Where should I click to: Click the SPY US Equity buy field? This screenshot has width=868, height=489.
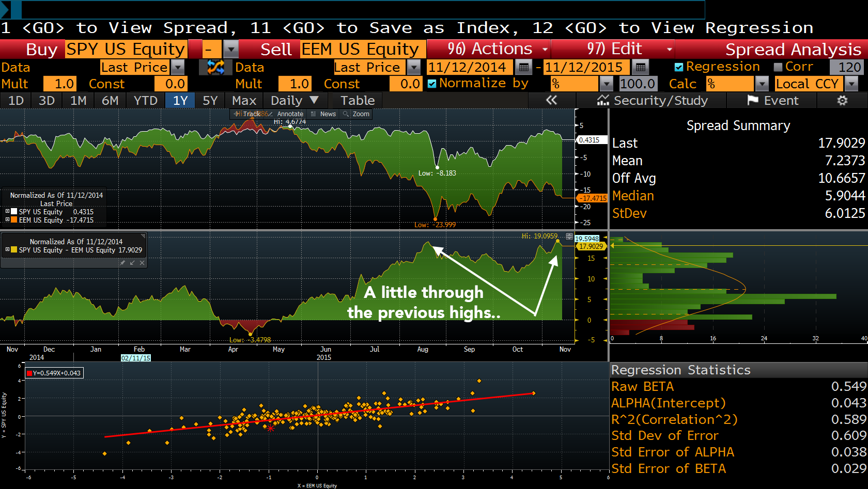(x=126, y=50)
